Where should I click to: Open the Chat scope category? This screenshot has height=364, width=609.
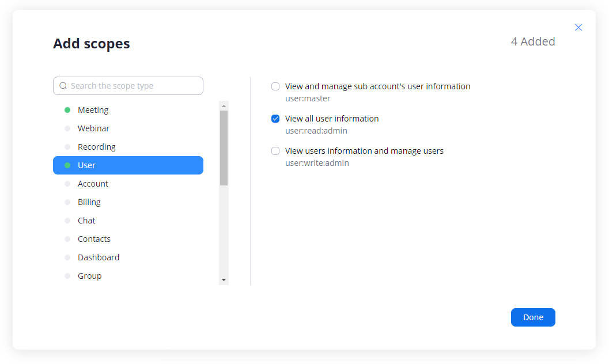tap(128, 221)
